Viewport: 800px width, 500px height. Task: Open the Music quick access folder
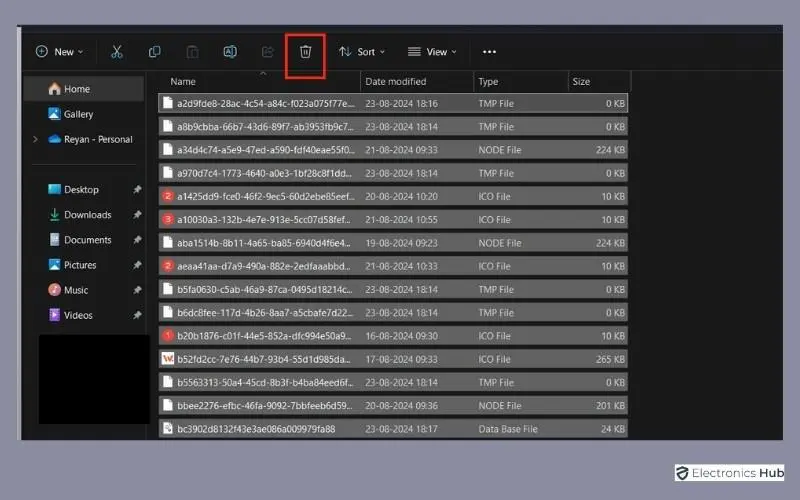[68, 290]
